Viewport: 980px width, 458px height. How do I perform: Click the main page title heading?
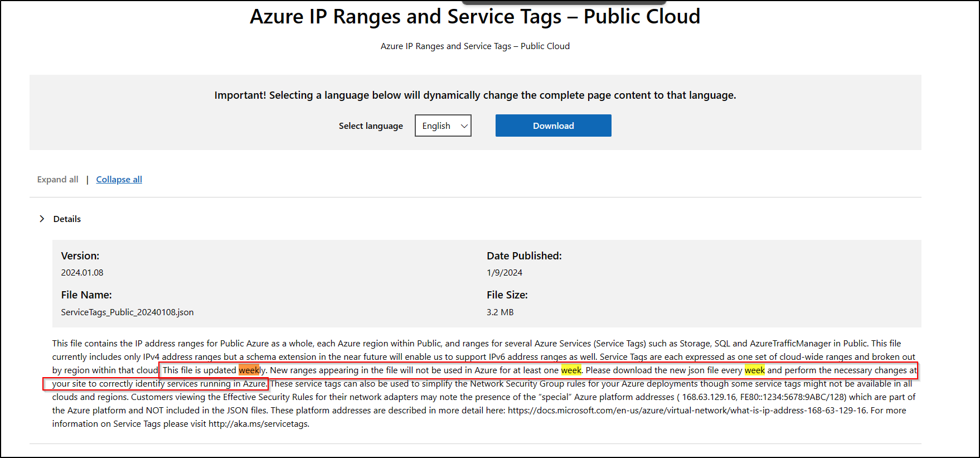[475, 16]
